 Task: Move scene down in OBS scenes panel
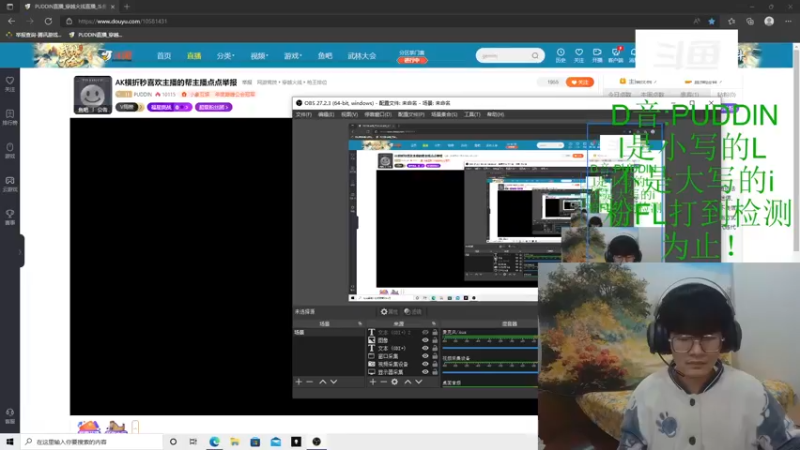[x=333, y=382]
